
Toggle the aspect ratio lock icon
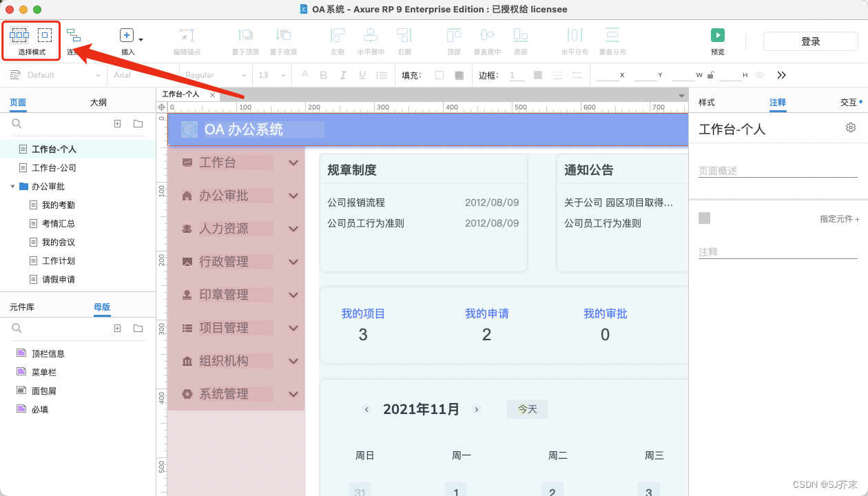pos(710,75)
